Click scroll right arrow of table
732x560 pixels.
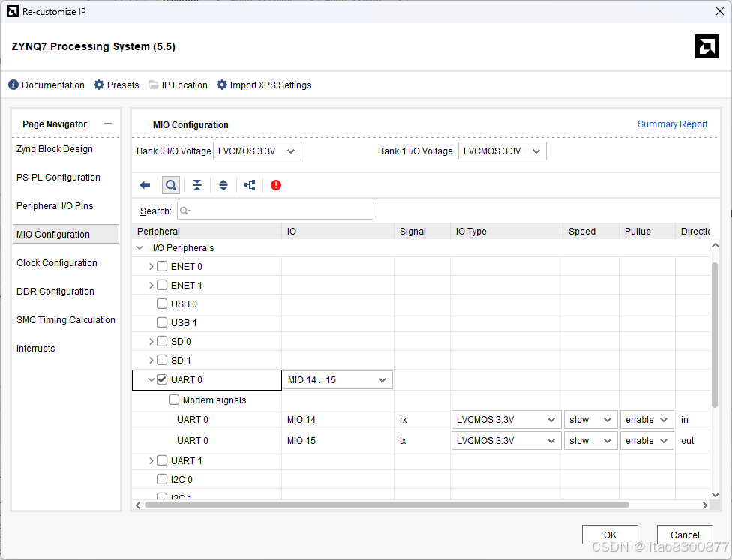[705, 505]
